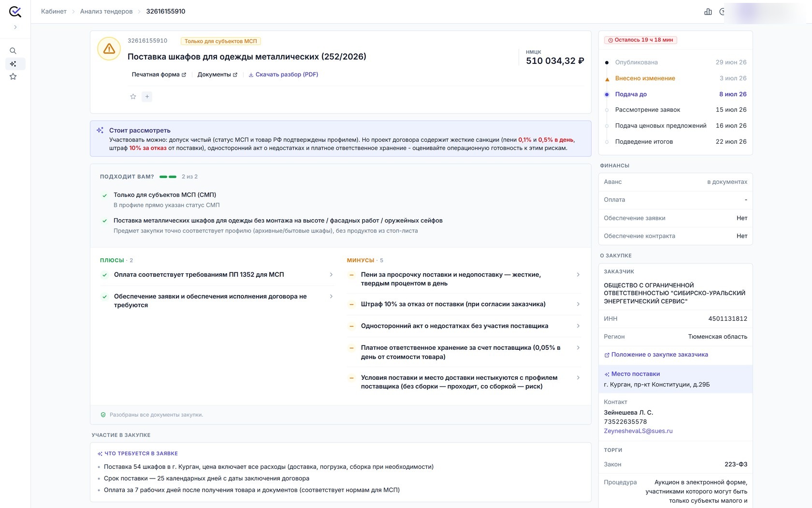Click shield icon near Разобраны все документы закупки
Viewport: 812px width, 508px height.
pos(103,415)
